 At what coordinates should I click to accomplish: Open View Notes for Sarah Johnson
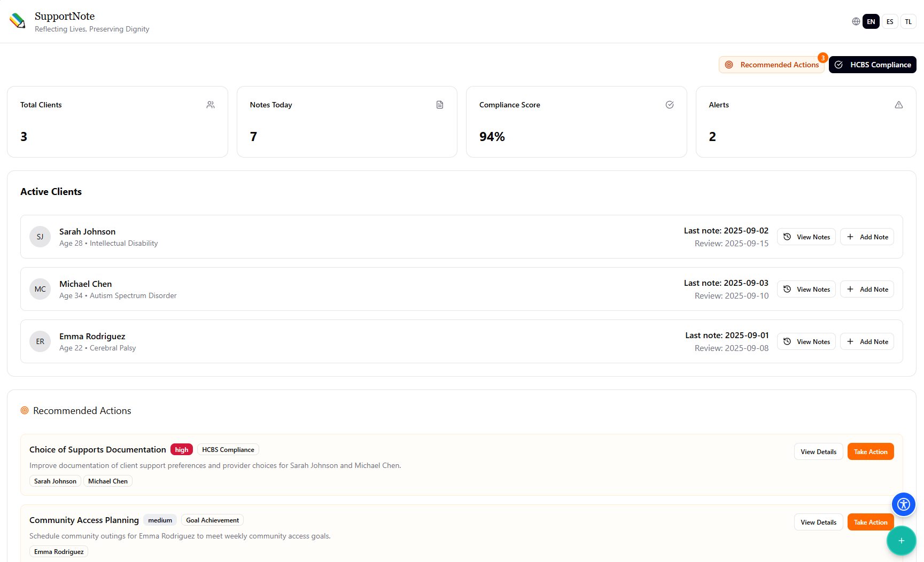point(806,237)
